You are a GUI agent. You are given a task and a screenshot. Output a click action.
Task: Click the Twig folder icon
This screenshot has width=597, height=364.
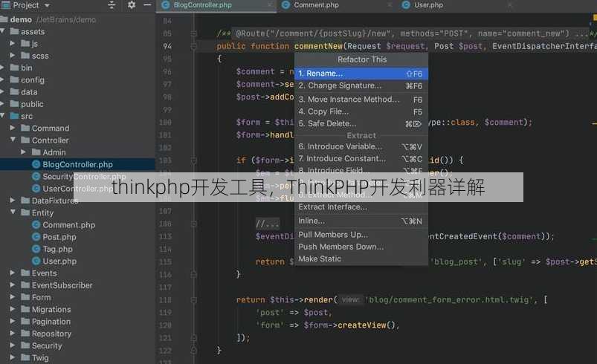click(25, 357)
